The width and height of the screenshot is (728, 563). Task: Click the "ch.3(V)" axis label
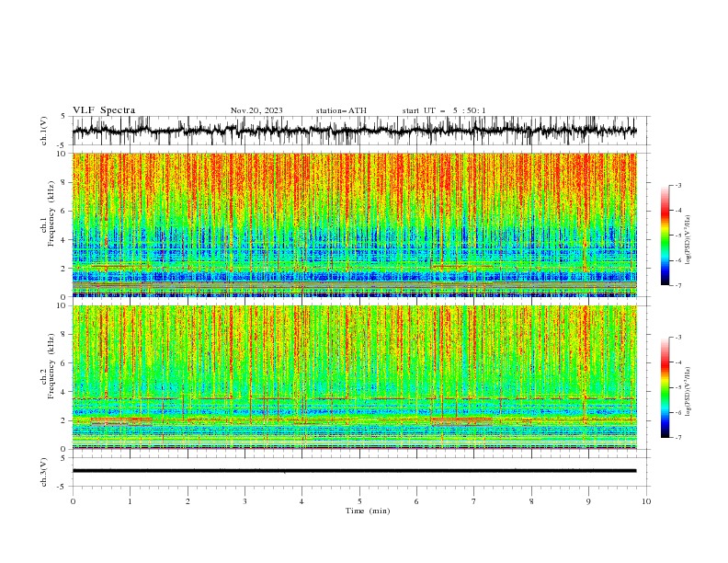tap(44, 472)
